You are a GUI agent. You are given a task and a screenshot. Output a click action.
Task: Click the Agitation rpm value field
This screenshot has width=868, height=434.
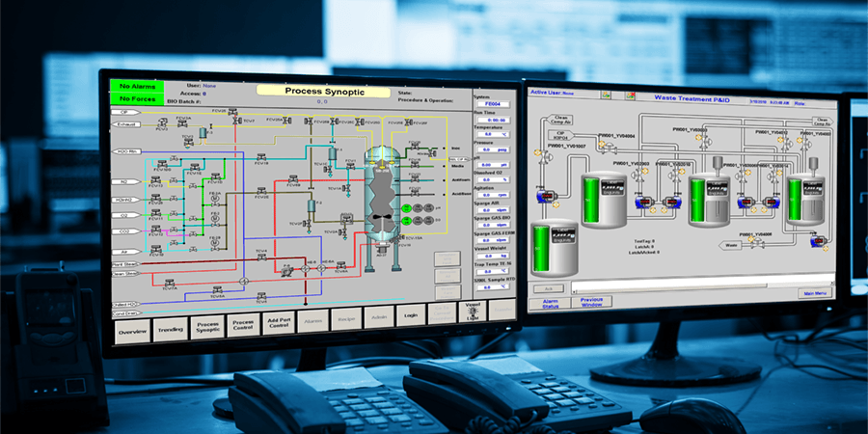click(493, 195)
